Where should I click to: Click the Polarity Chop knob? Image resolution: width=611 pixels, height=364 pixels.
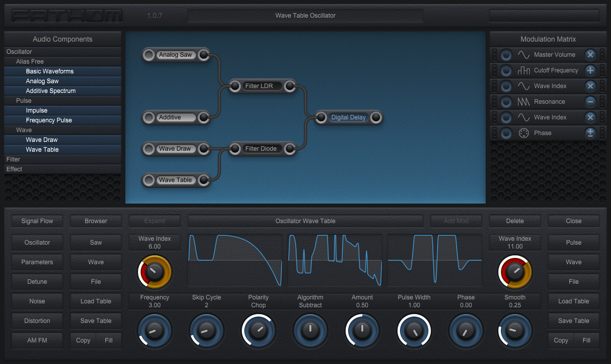click(x=258, y=330)
